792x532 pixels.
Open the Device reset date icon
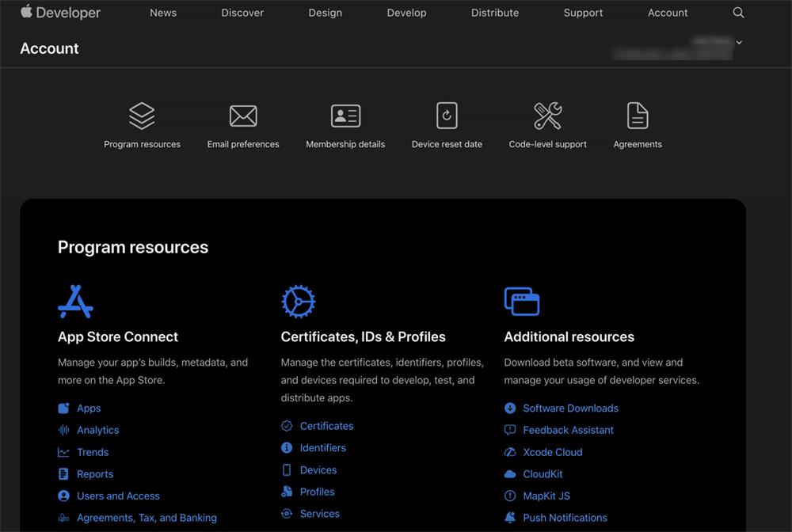447,116
